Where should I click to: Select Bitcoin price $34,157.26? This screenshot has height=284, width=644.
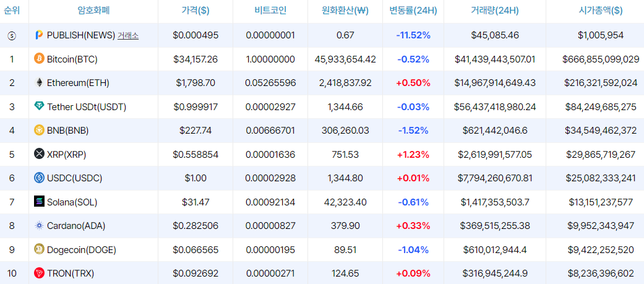click(195, 59)
